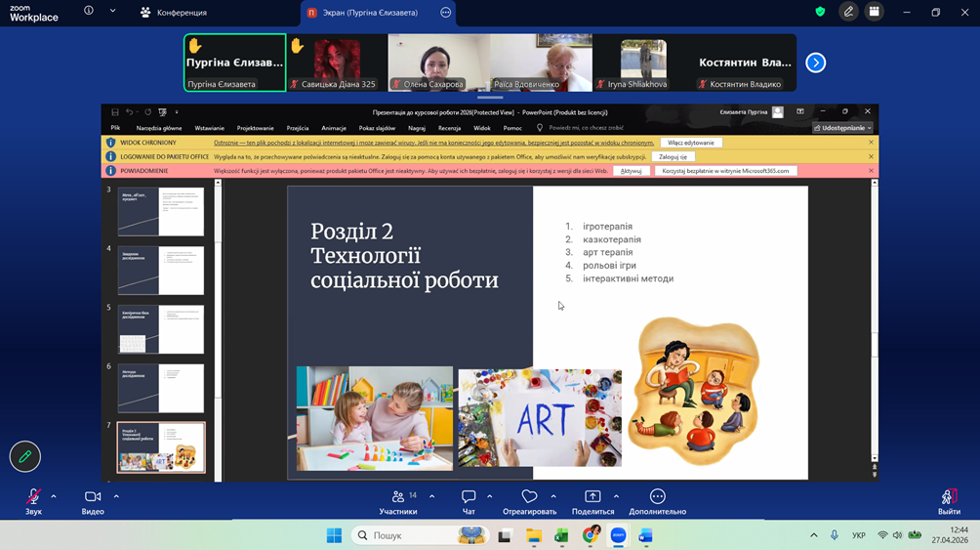
Task: Open the three-dots menu on the Экран tab
Action: 445,13
